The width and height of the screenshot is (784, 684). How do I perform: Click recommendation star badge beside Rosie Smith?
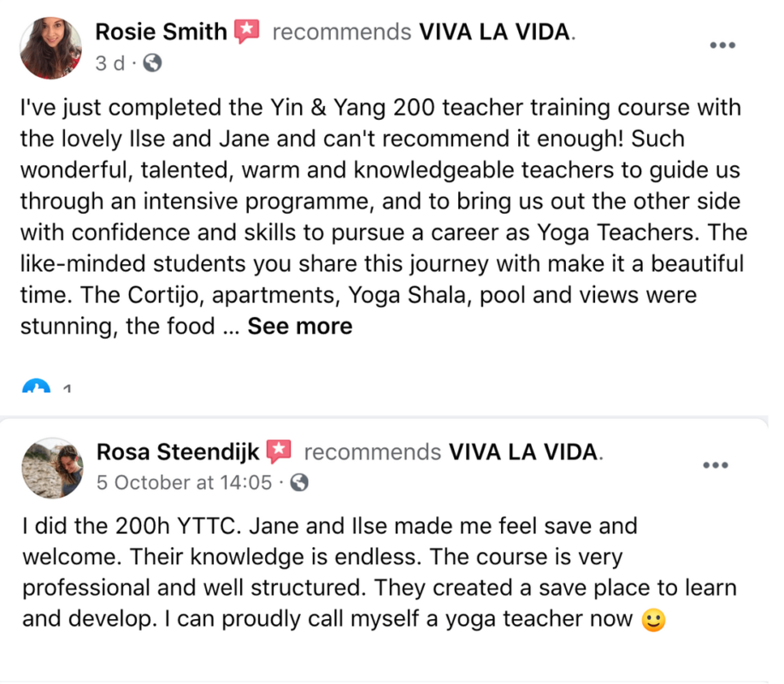point(247,31)
